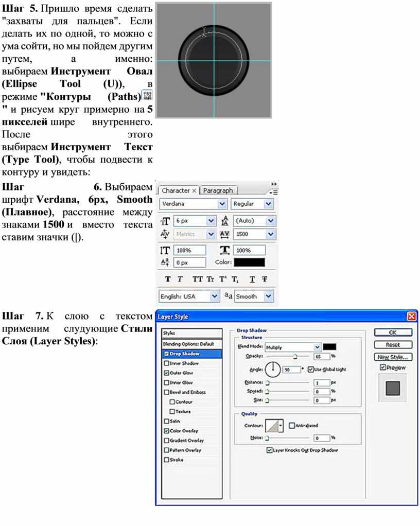The height and width of the screenshot is (526, 420).
Task: Open the Character panel flyout menu
Action: click(274, 192)
